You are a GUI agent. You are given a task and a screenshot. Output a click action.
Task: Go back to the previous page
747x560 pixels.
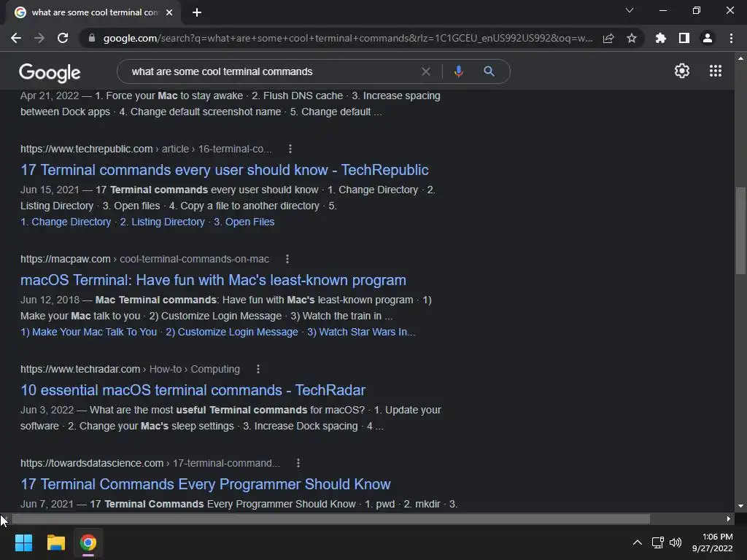(x=16, y=38)
